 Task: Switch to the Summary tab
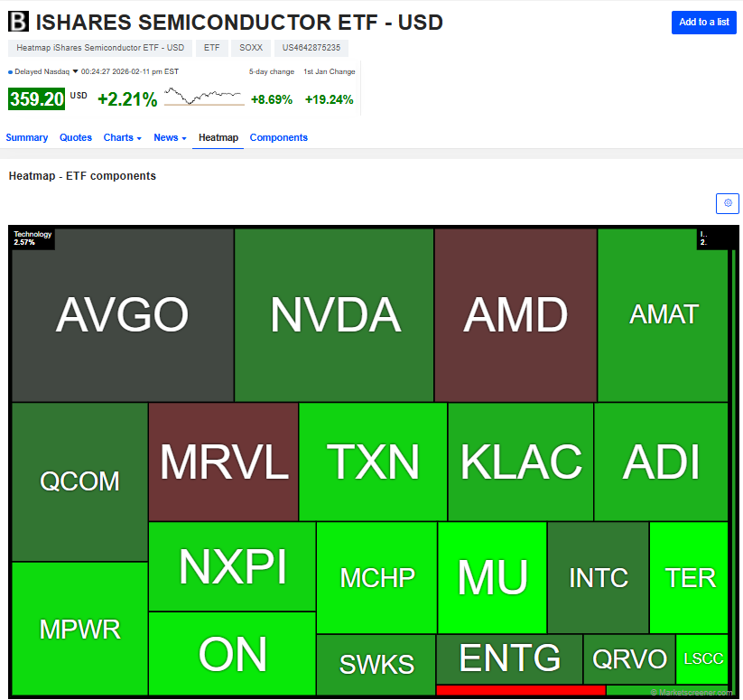tap(27, 137)
